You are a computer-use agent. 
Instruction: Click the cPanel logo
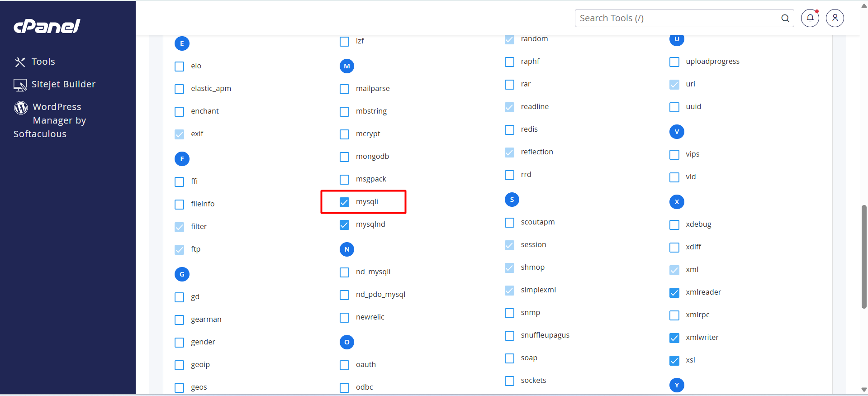coord(47,26)
